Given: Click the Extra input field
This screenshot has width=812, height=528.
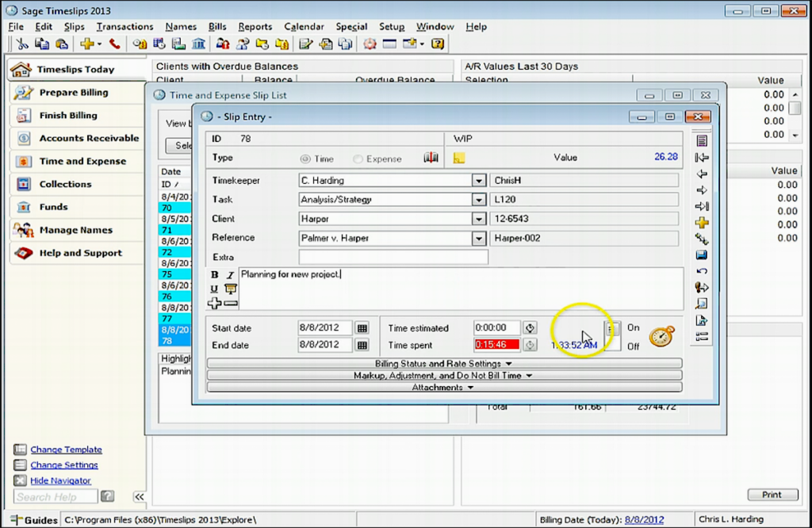Looking at the screenshot, I should click(393, 257).
